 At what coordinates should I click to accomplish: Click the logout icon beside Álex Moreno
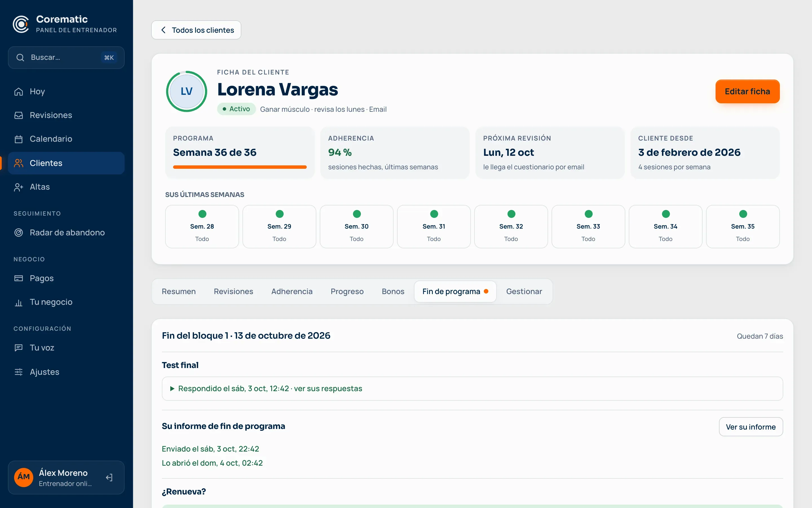(109, 478)
